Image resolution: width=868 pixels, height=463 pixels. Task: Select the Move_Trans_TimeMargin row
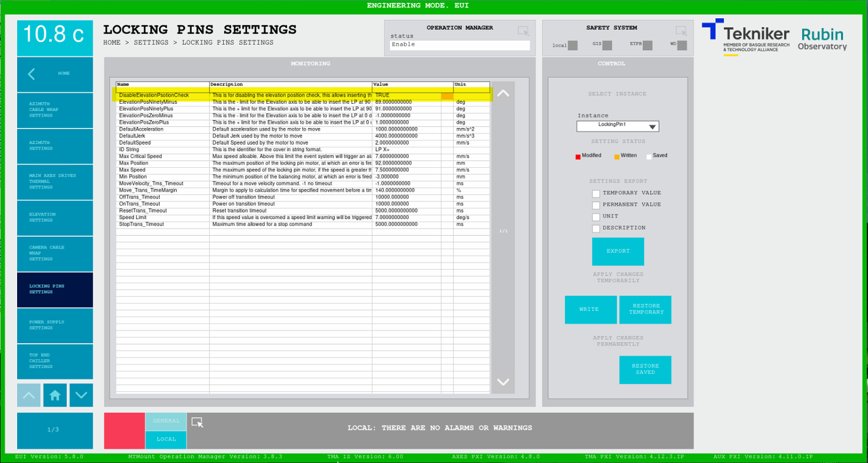click(303, 190)
